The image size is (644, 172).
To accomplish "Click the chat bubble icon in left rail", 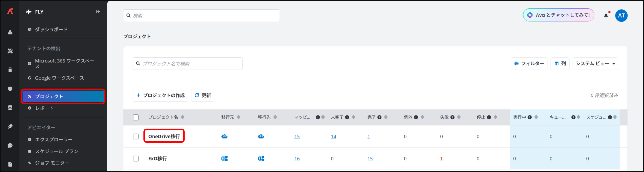I will tap(10, 146).
